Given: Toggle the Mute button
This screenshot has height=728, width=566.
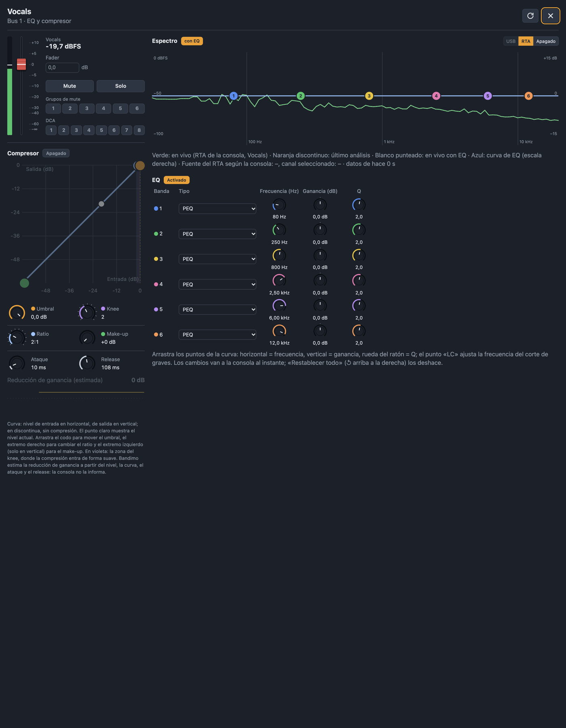Looking at the screenshot, I should point(70,86).
